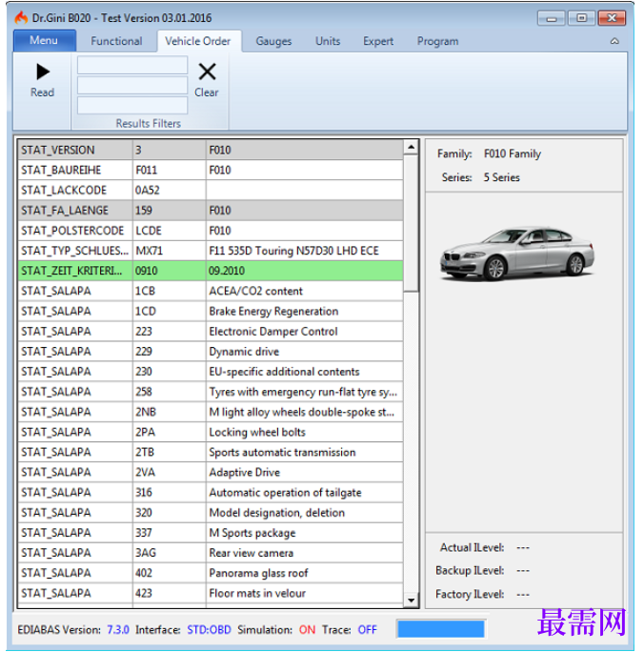Click the Read play icon
The height and width of the screenshot is (652, 644).
point(42,71)
